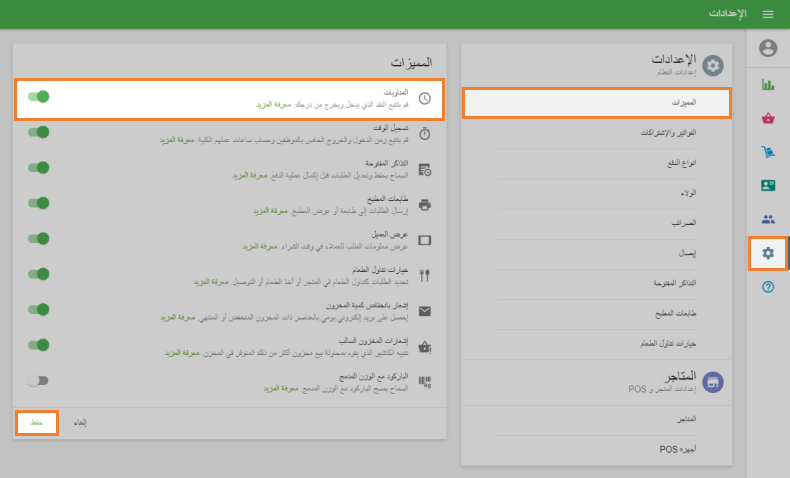The image size is (790, 478).
Task: Click the clock icon for المناوبات shifts
Action: pyautogui.click(x=425, y=98)
